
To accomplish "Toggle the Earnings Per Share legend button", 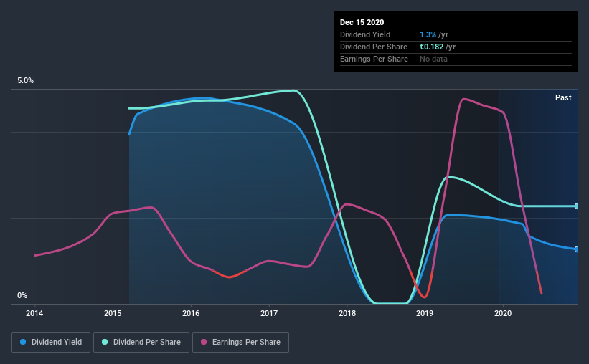I will (240, 343).
